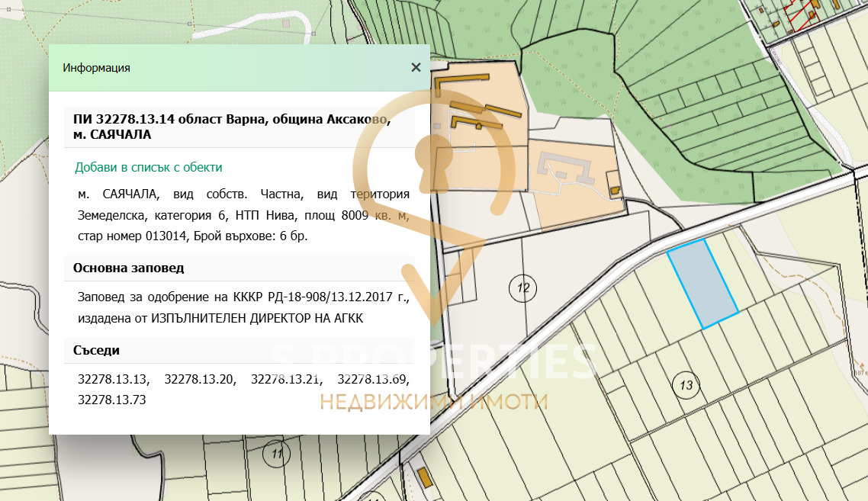Screen dimensions: 868x501
Task: Close the Информация popup
Action: point(416,67)
